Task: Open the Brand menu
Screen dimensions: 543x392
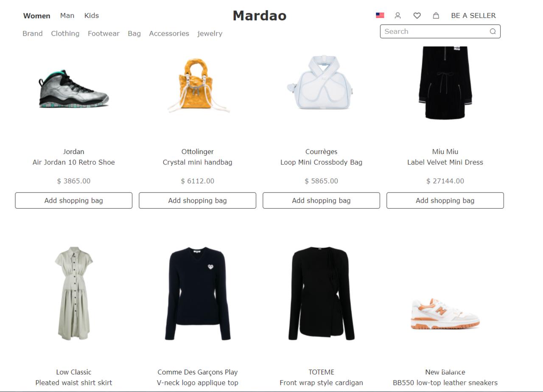Action: (33, 34)
